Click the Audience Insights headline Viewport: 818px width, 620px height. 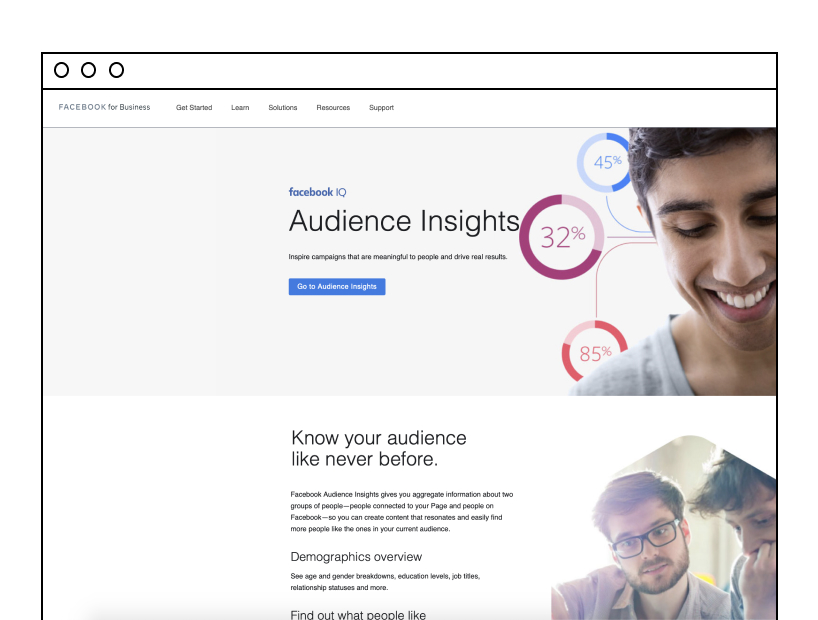tap(404, 221)
